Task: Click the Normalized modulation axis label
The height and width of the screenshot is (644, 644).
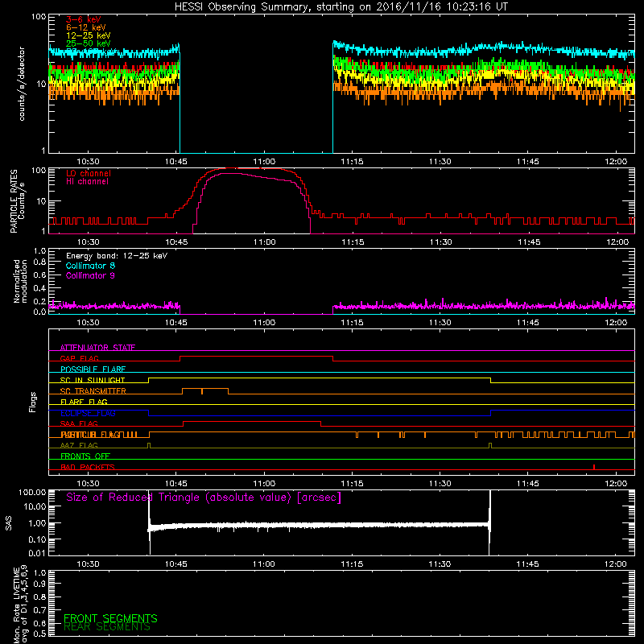Action: [x=21, y=281]
